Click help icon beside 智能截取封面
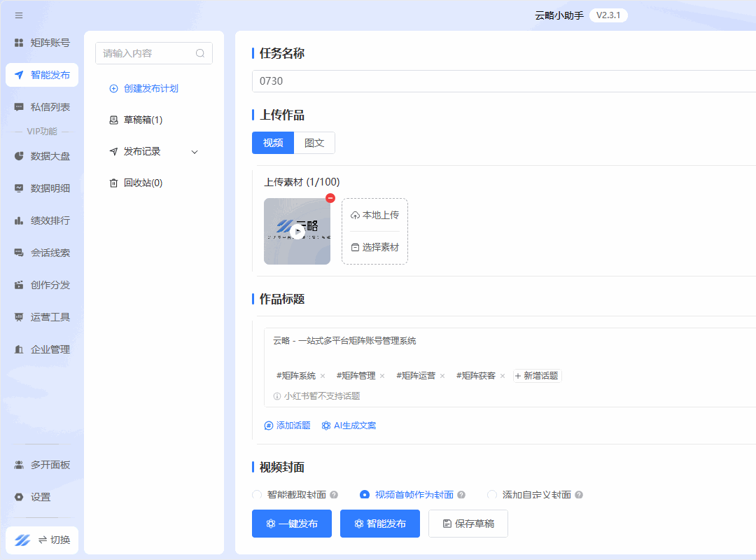This screenshot has width=756, height=560. (334, 495)
